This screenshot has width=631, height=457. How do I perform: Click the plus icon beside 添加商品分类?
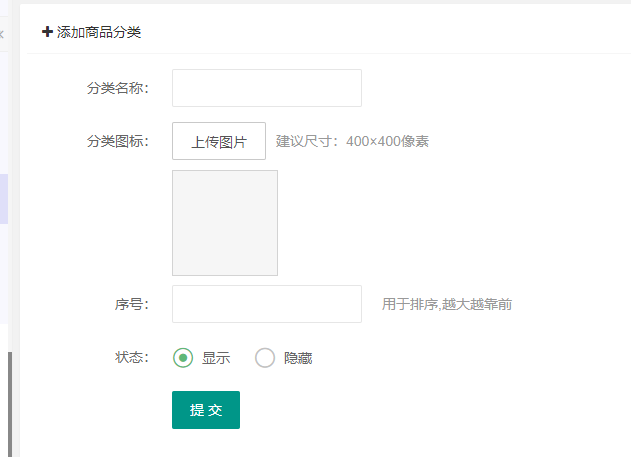(x=47, y=32)
